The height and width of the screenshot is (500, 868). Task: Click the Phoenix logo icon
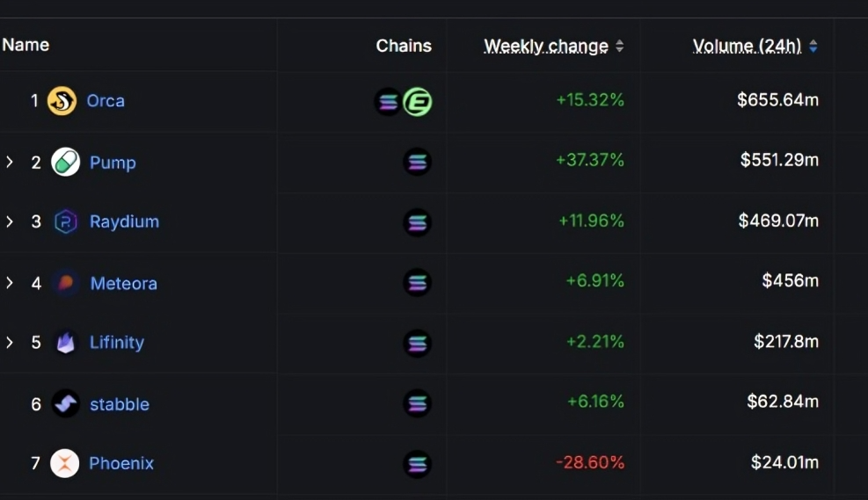coord(65,463)
